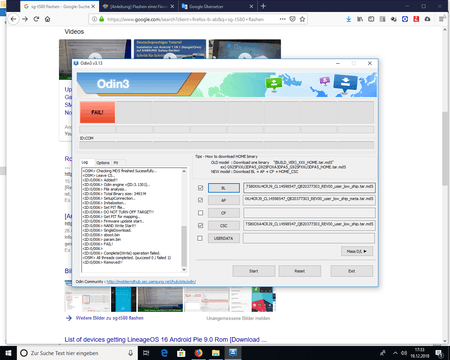Switch to the Anleitung Flashen einer Firmware tab
Image resolution: width=450 pixels, height=360 pixels.
pos(138,6)
